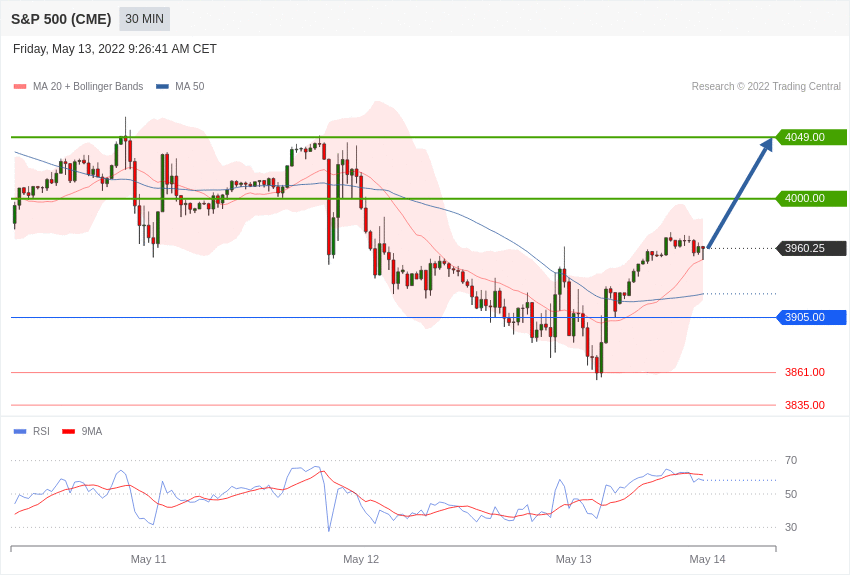This screenshot has width=850, height=576.
Task: Click the Research © 2022 Trading Central text
Action: 766,86
